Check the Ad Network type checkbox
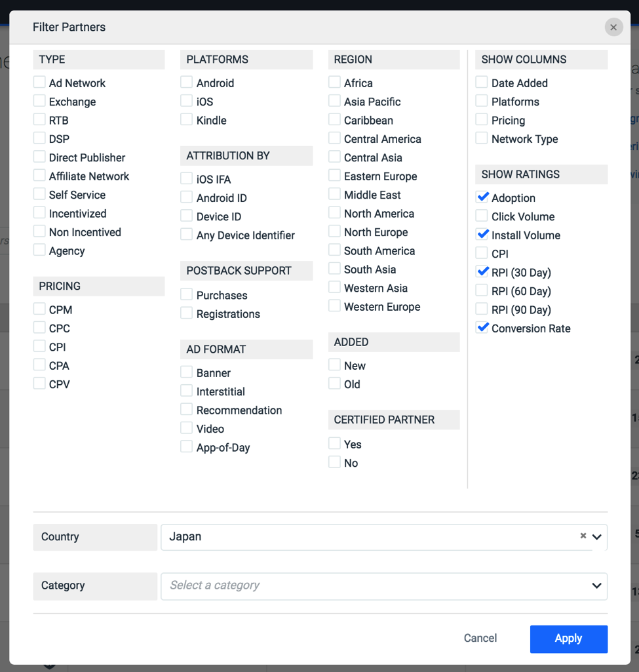The image size is (639, 672). coord(40,83)
